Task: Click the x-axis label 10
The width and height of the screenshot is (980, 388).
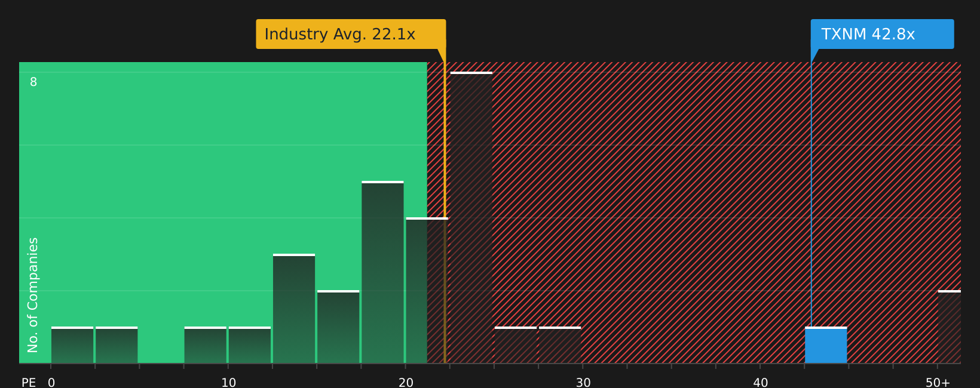Action: pyautogui.click(x=229, y=383)
